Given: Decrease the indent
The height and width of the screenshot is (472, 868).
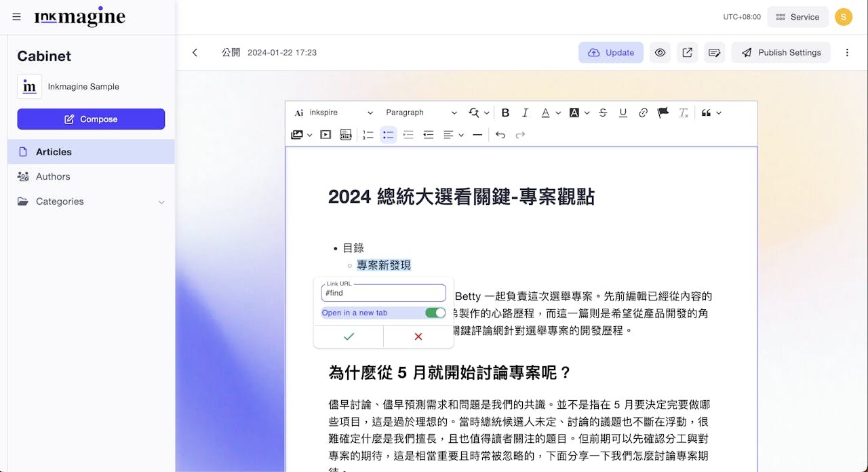Looking at the screenshot, I should click(428, 135).
